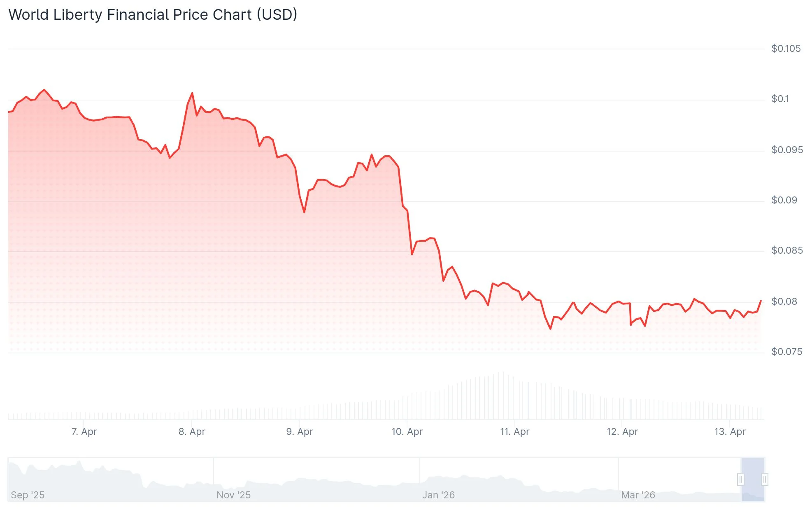Select the $0.085 y-axis label
The height and width of the screenshot is (514, 812).
787,250
